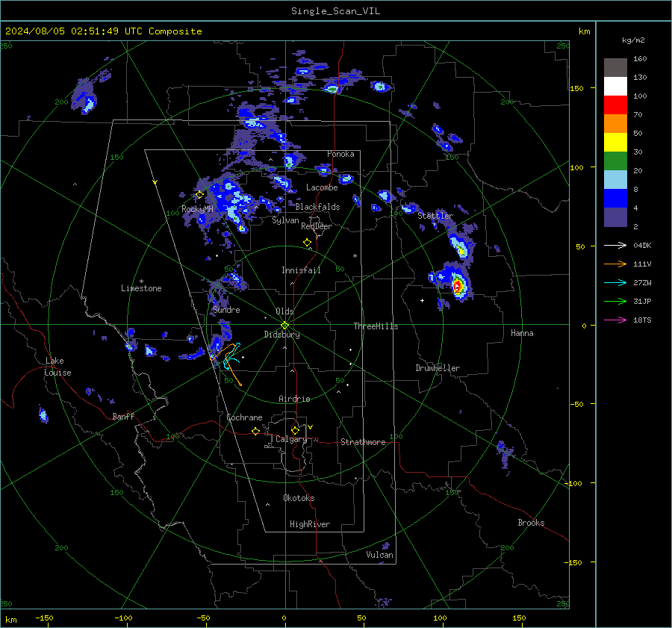Click the Stettler city label
Image resolution: width=672 pixels, height=628 pixels.
(435, 216)
